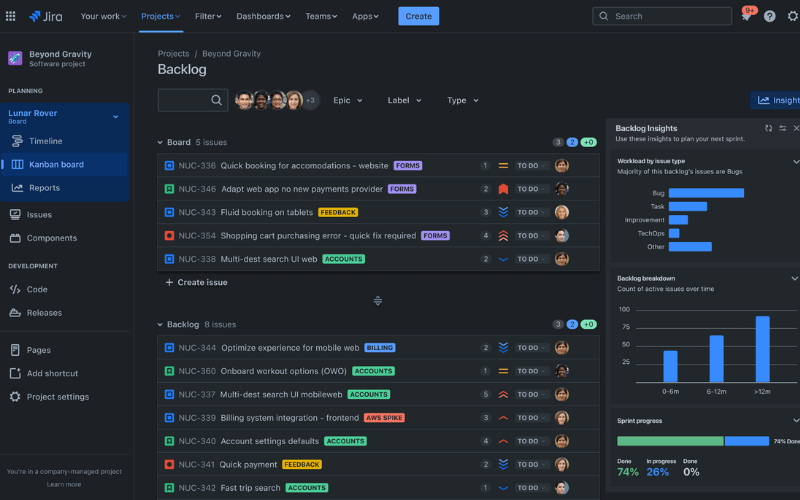Collapse the Sprint progress card
The height and width of the screenshot is (500, 800).
[x=795, y=420]
